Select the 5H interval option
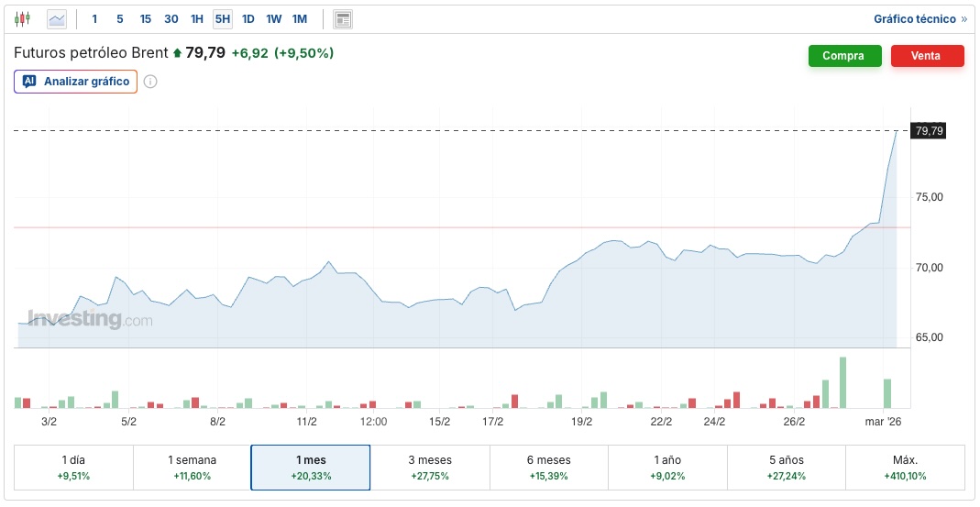The width and height of the screenshot is (980, 507). point(223,19)
